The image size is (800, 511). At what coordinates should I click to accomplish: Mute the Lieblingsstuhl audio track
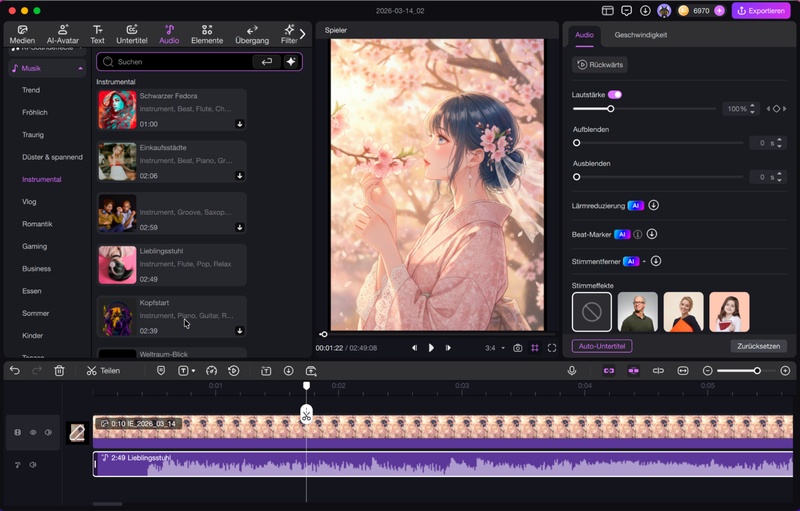[32, 465]
